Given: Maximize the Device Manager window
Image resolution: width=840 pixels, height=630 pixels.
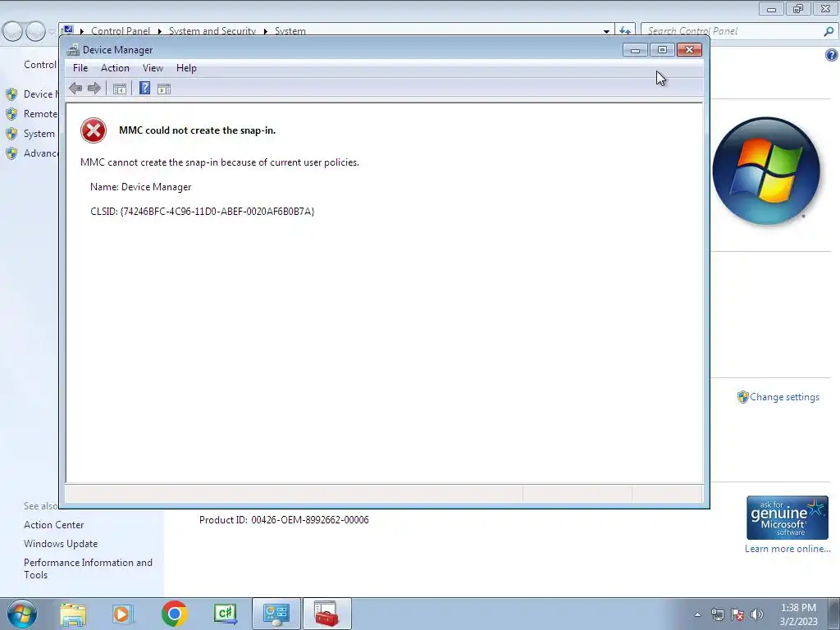Looking at the screenshot, I should coord(662,50).
